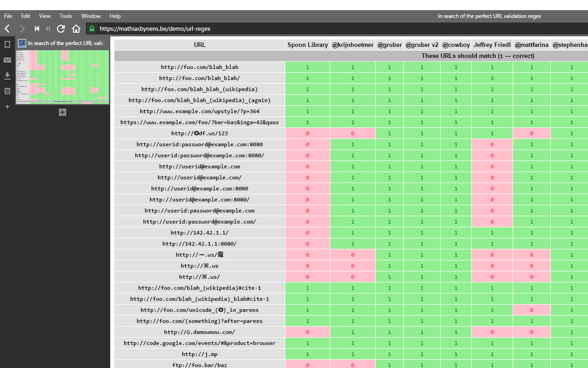
Task: Open the Mail side panel
Action: tap(7, 60)
